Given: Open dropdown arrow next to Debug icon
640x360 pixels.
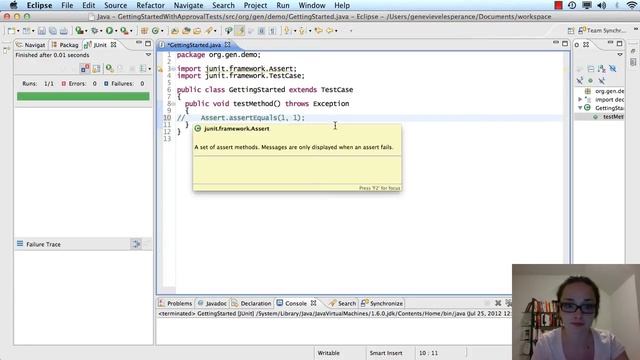Looking at the screenshot, I should [x=101, y=31].
